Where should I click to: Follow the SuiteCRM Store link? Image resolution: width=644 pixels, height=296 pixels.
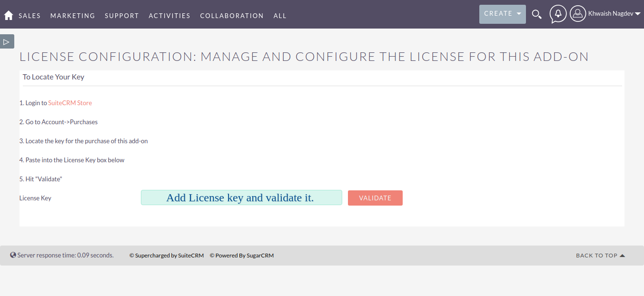coord(70,103)
